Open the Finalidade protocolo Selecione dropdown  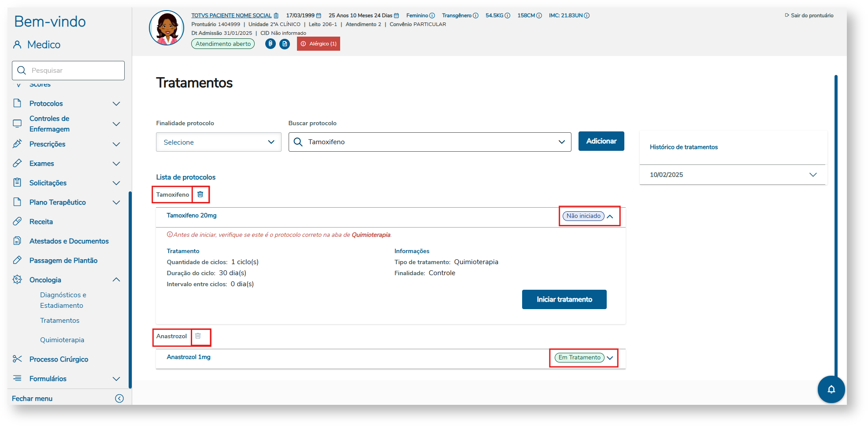219,142
